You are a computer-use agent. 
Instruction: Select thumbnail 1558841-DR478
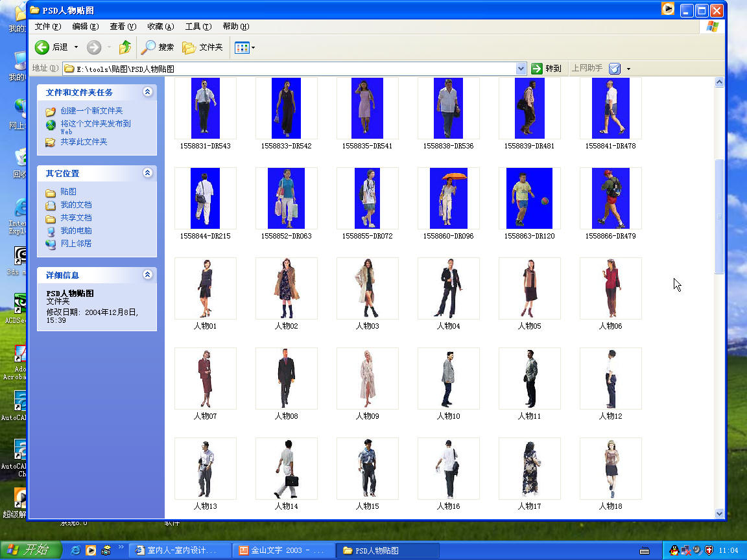tap(610, 108)
